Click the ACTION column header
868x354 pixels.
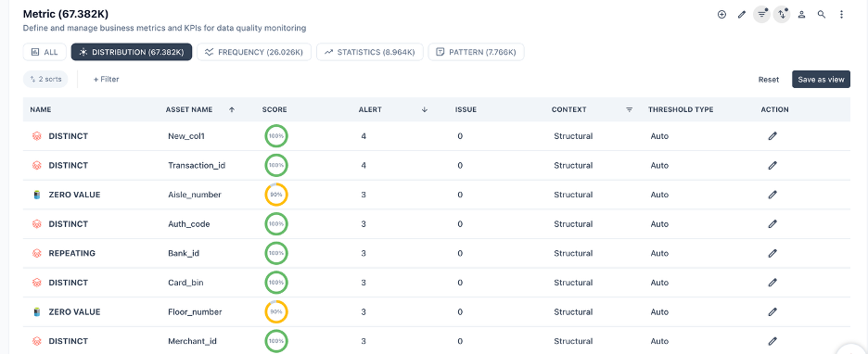click(x=775, y=109)
